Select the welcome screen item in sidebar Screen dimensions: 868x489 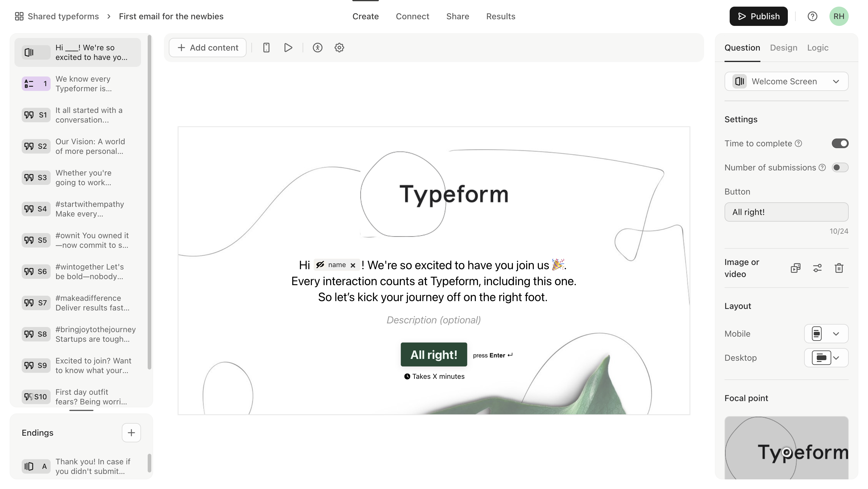pos(77,52)
